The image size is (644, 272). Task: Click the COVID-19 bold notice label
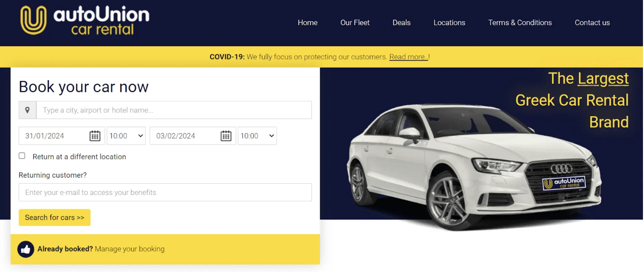click(227, 57)
